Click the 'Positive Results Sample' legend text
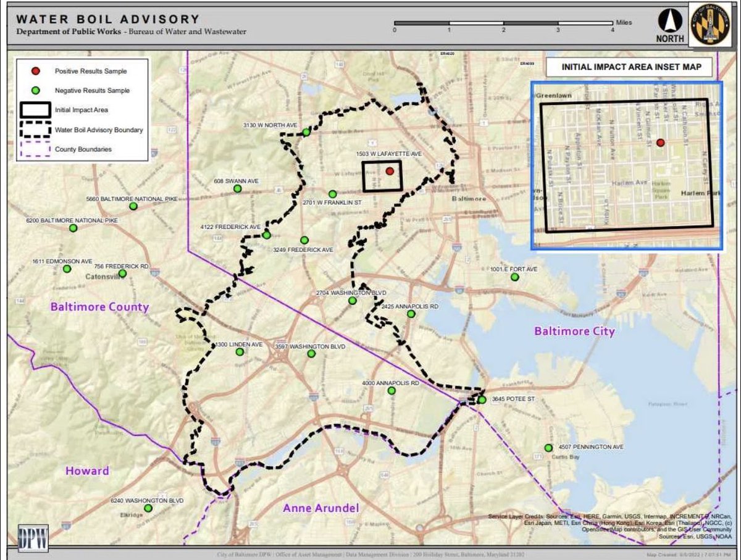The height and width of the screenshot is (560, 741). click(91, 72)
